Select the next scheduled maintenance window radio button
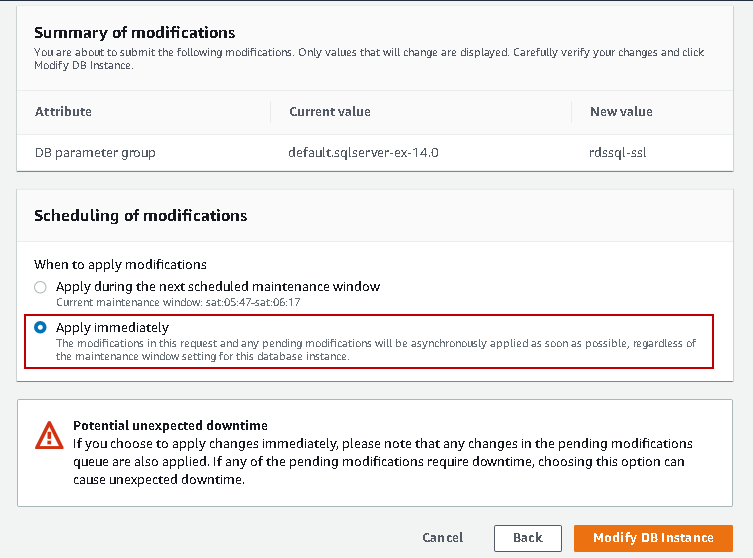 (40, 287)
